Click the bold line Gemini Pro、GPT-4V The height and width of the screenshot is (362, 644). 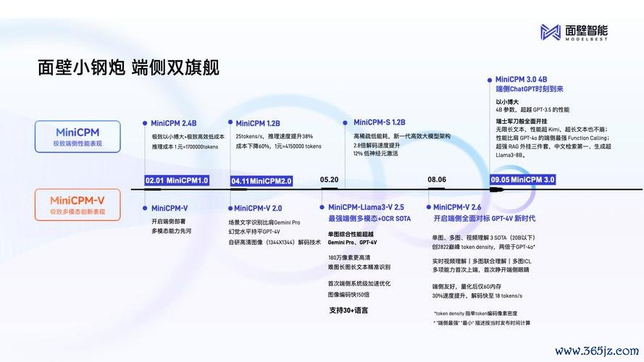click(352, 243)
